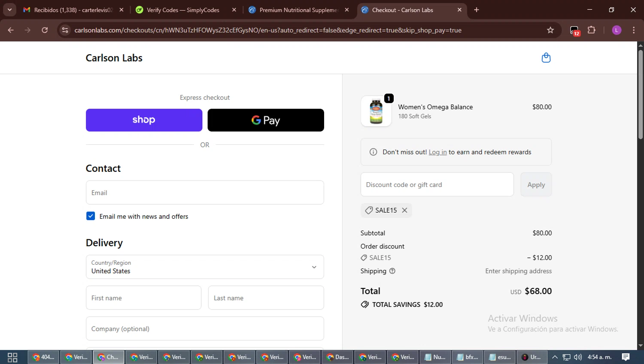Image resolution: width=644 pixels, height=364 pixels.
Task: Open the Das... Chrome taskbar window
Action: 337,357
